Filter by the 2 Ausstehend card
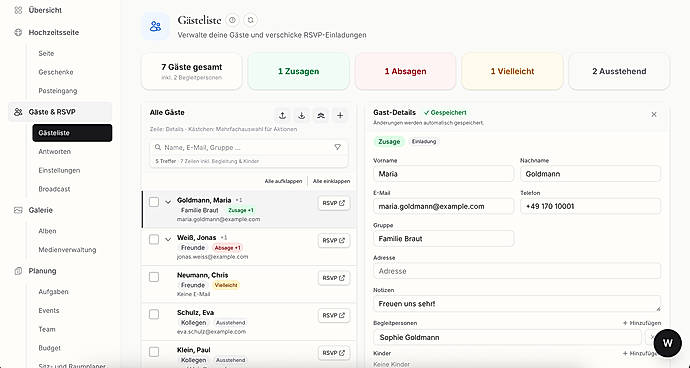Viewport: 690px width, 368px height. (x=619, y=71)
